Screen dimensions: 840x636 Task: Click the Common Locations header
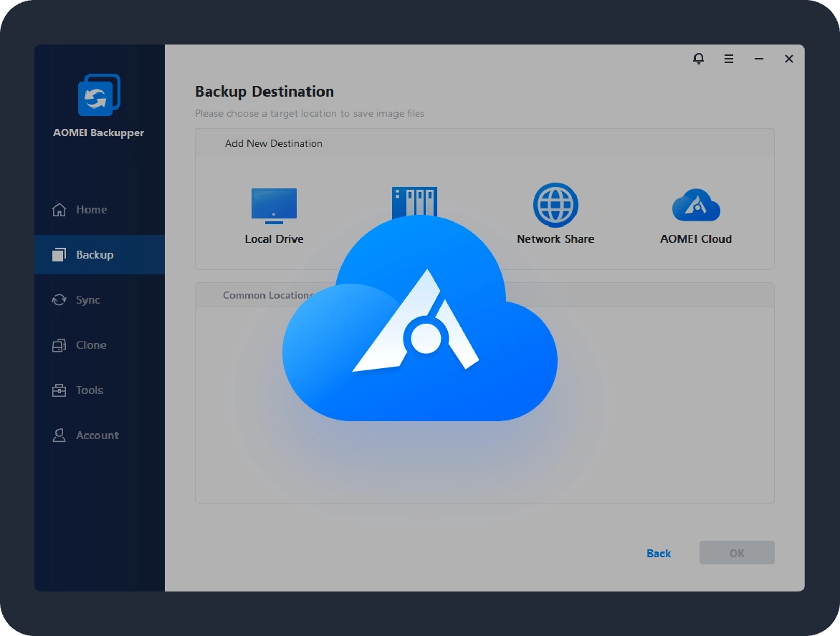pyautogui.click(x=267, y=295)
